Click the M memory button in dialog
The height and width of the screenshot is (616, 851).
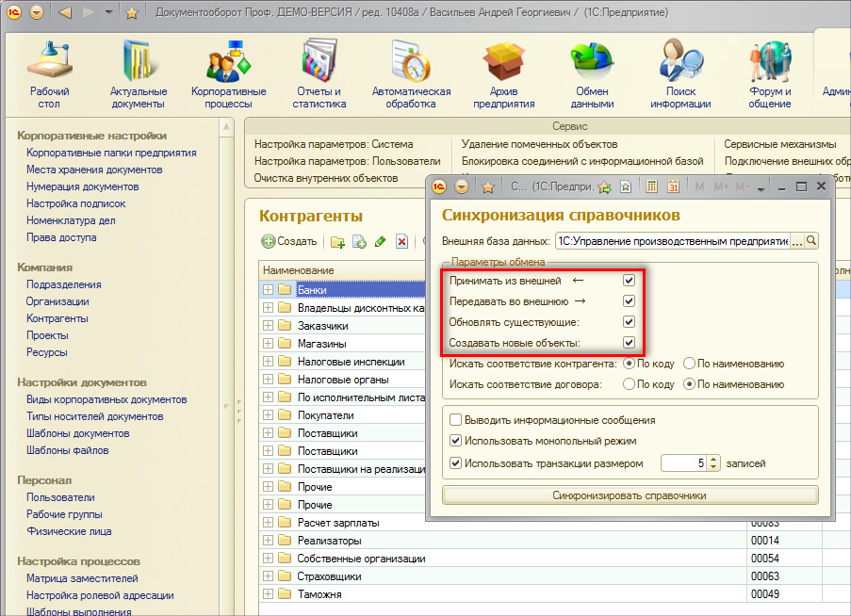point(699,187)
